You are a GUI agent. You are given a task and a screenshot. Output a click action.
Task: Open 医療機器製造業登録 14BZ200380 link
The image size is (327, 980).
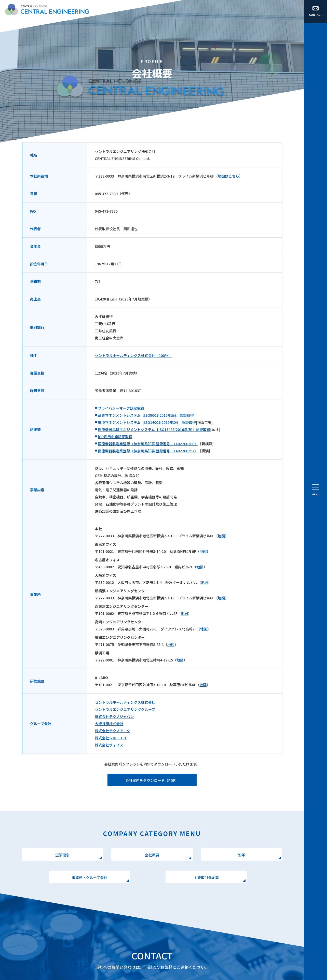[148, 444]
